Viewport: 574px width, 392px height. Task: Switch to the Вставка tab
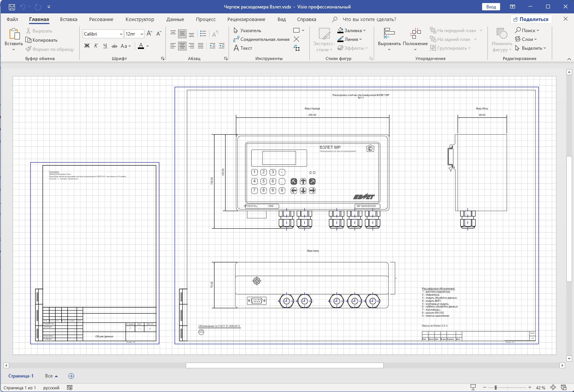pyautogui.click(x=69, y=20)
